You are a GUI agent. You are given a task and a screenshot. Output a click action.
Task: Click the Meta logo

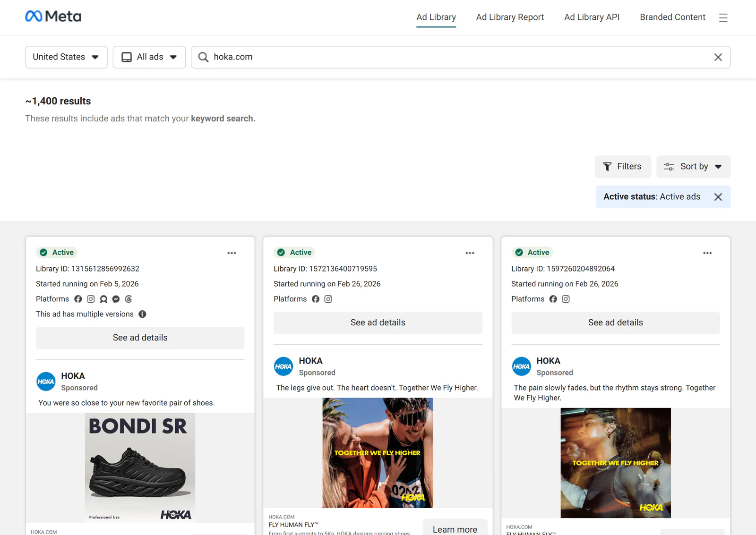(53, 17)
